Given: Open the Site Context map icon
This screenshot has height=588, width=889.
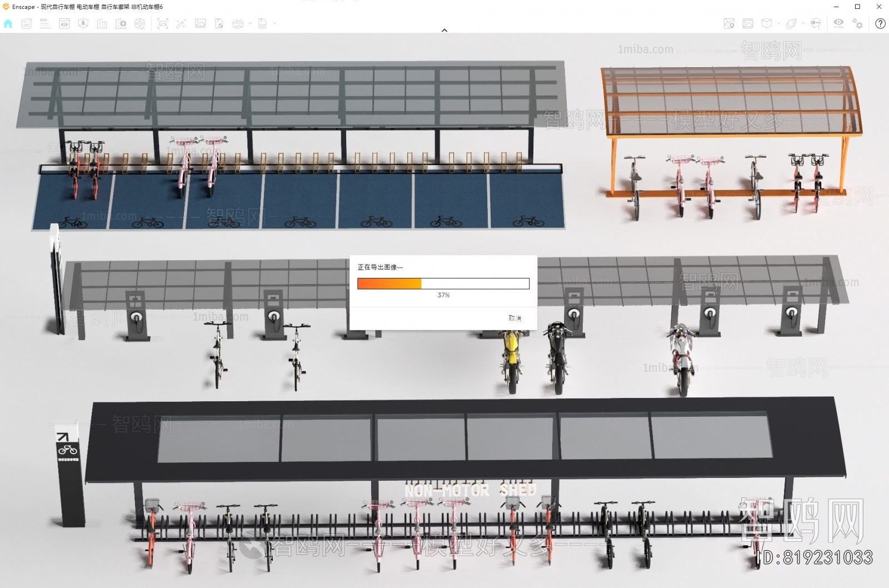Looking at the screenshot, I should point(729,23).
